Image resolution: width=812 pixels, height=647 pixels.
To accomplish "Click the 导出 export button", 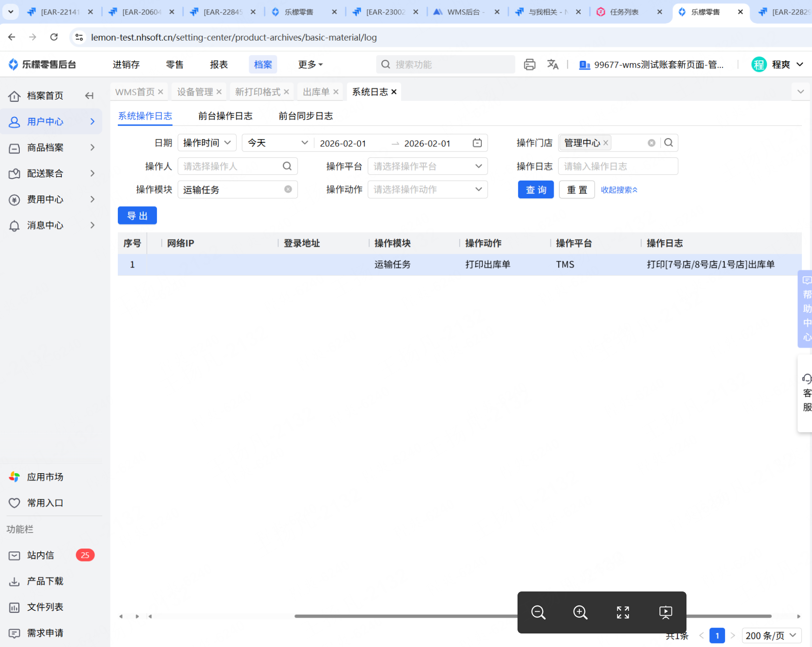I will [x=137, y=216].
